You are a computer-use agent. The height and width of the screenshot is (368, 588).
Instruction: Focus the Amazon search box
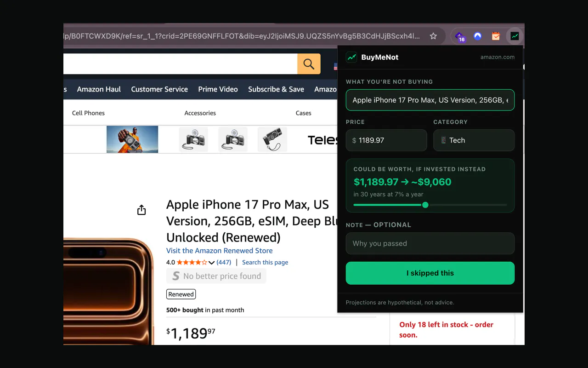point(180,64)
